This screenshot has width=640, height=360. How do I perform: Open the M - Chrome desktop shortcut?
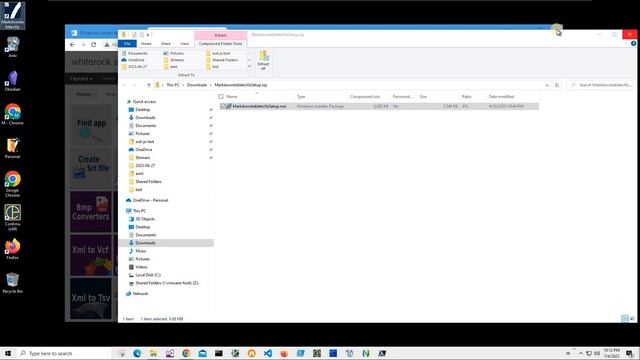click(13, 114)
